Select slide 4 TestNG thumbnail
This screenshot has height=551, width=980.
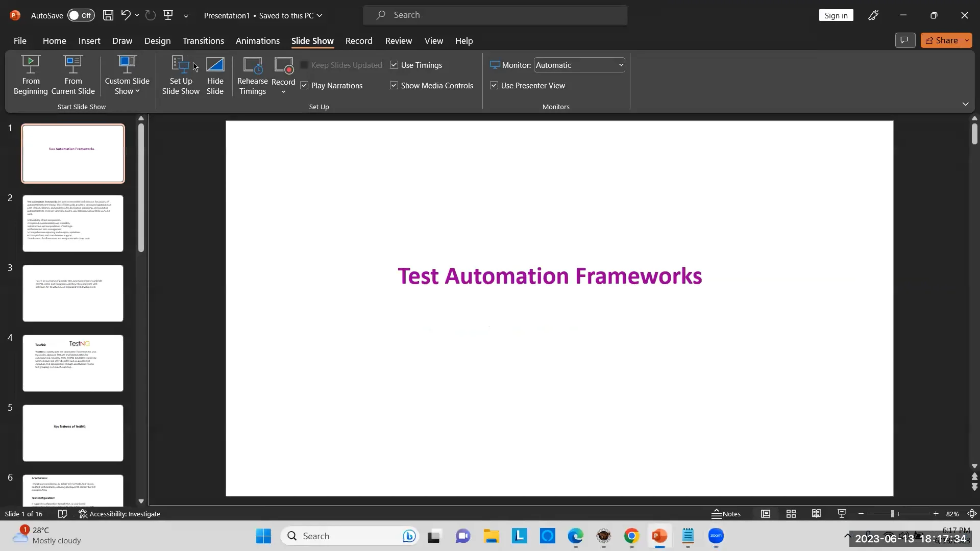pos(73,363)
